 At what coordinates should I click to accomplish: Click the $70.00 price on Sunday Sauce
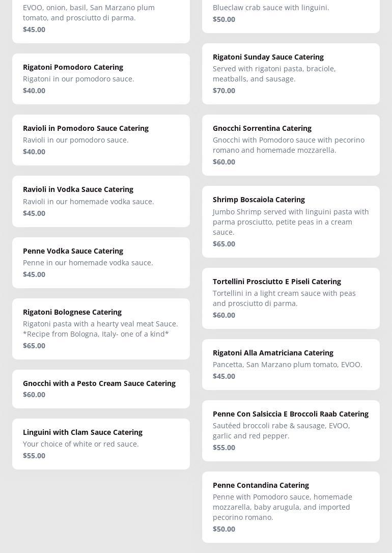(224, 91)
